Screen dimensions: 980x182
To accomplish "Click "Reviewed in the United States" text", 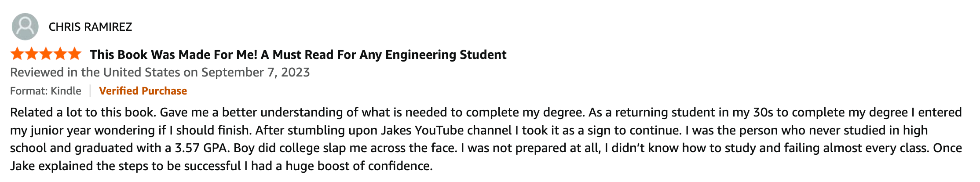I will click(x=95, y=73).
